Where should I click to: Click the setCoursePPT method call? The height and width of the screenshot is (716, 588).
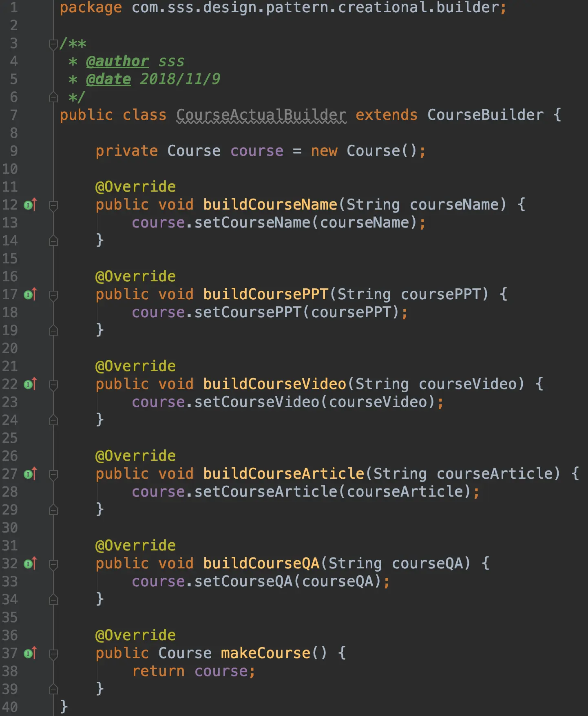(x=248, y=312)
